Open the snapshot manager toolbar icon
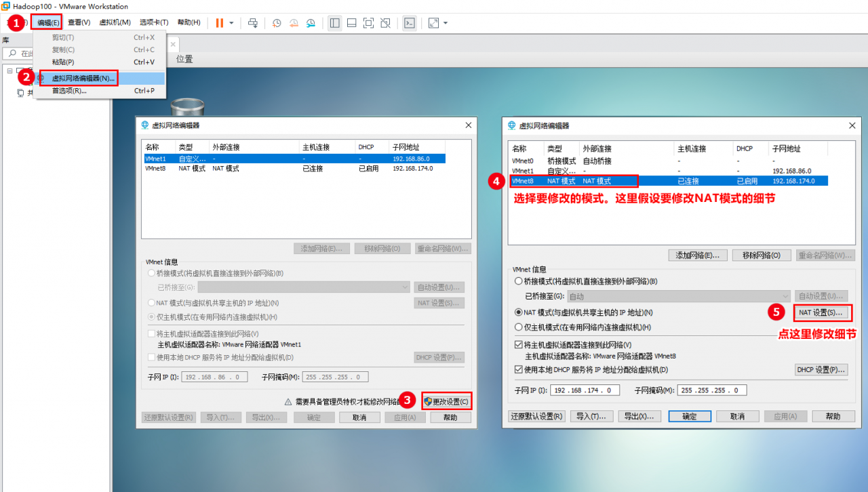Screen dimensions: 868x492 (x=311, y=22)
